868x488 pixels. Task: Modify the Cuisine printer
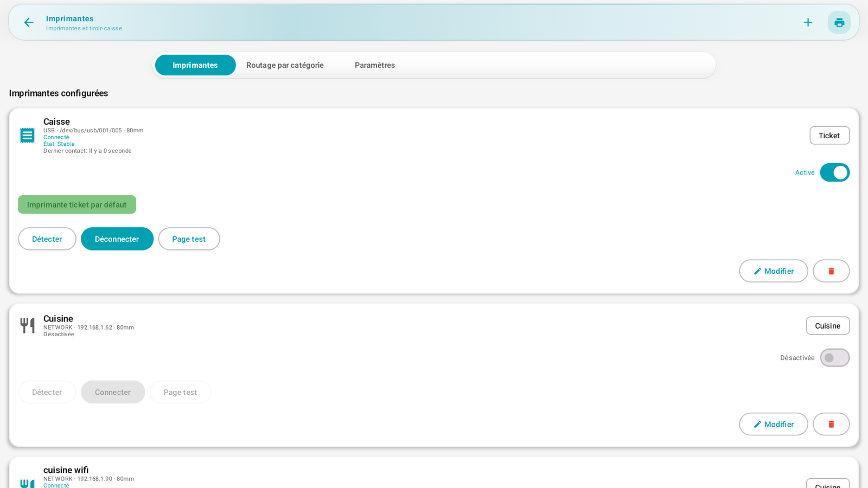(x=774, y=424)
